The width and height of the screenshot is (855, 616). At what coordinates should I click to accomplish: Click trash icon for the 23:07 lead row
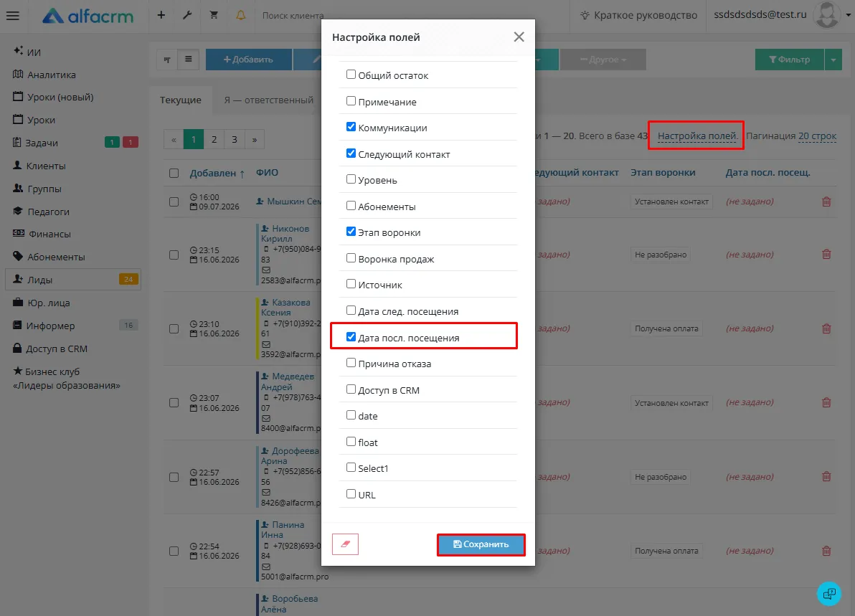[826, 403]
